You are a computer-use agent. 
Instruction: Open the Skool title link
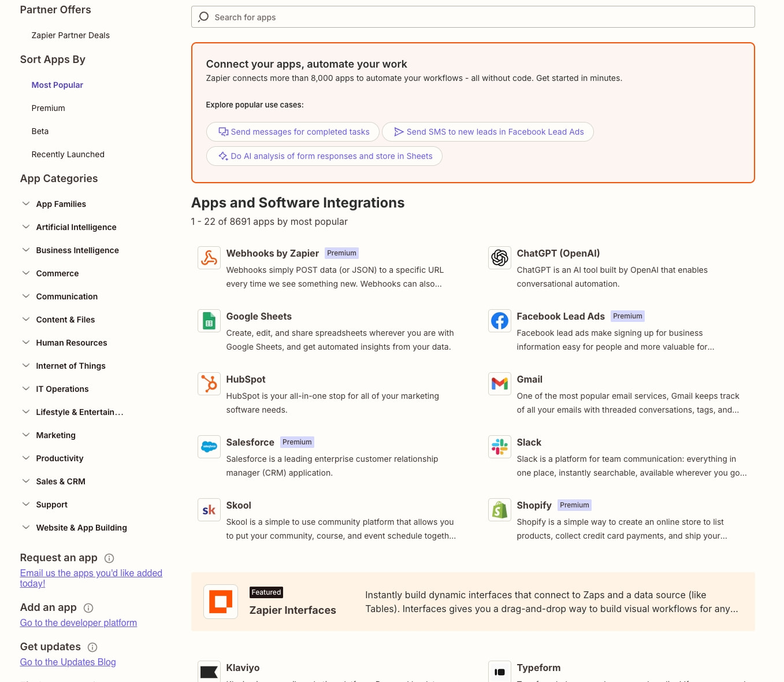239,505
